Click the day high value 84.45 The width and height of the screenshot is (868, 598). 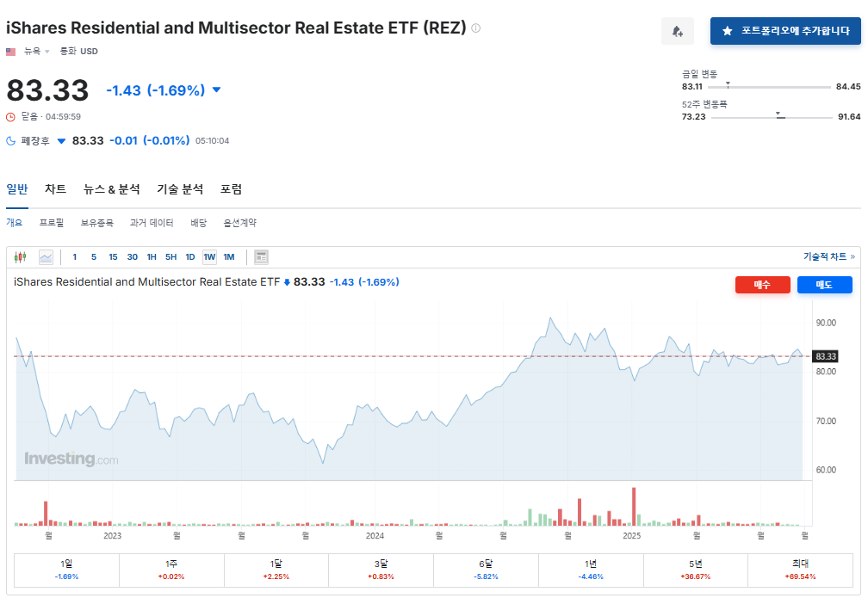point(849,86)
